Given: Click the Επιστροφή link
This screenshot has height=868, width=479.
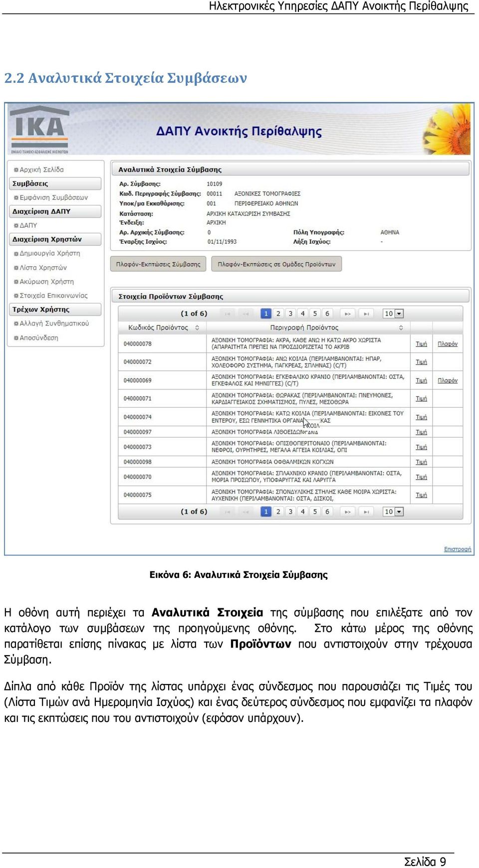Looking at the screenshot, I should coord(458,549).
